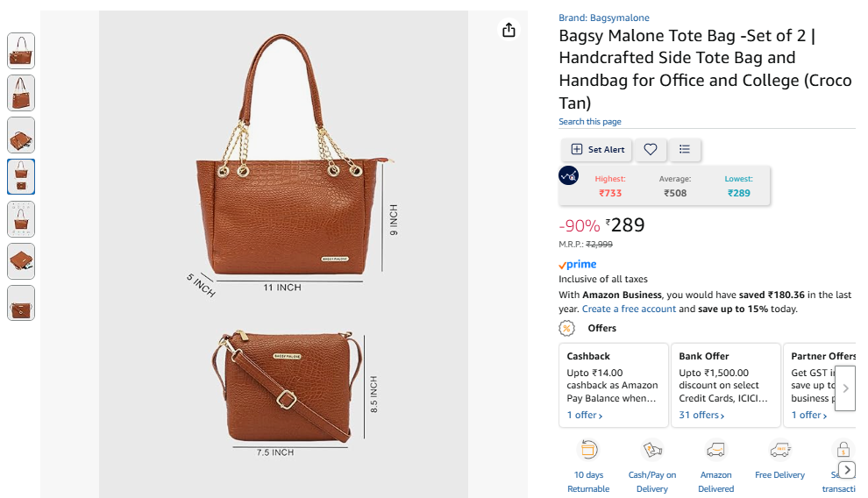Click the Offers percent badge icon
This screenshot has height=498, width=868.
pos(566,328)
